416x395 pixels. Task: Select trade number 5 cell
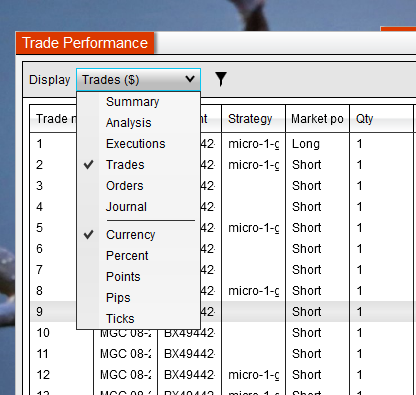coord(39,228)
